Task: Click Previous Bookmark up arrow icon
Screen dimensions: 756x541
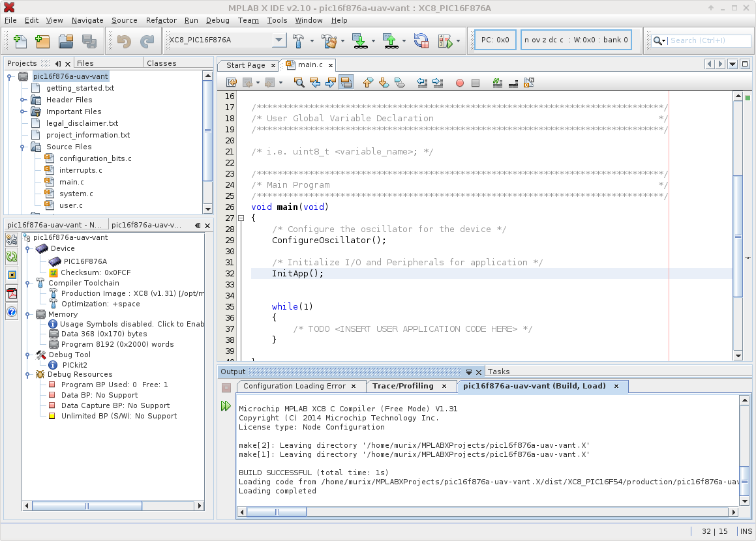Action: (368, 83)
